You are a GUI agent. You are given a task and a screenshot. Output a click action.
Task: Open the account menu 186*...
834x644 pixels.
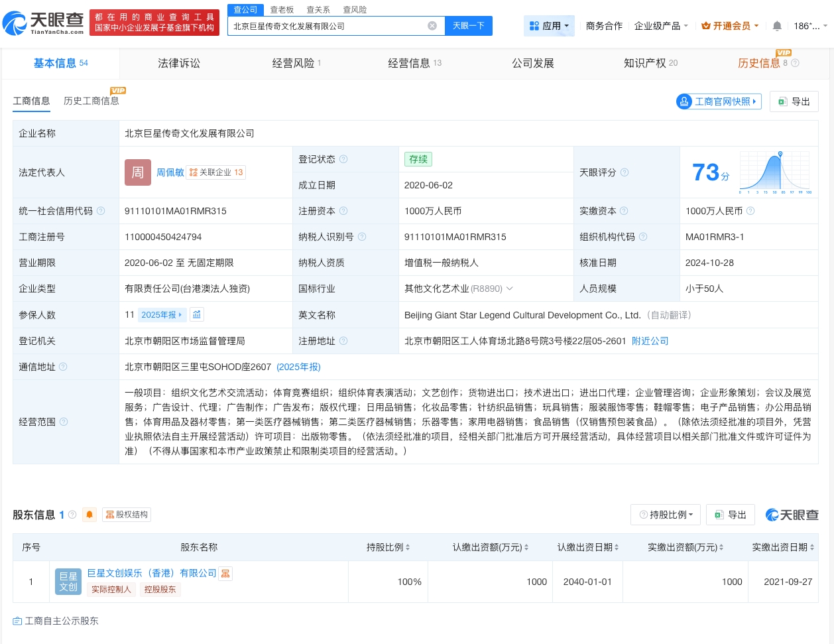pyautogui.click(x=810, y=26)
